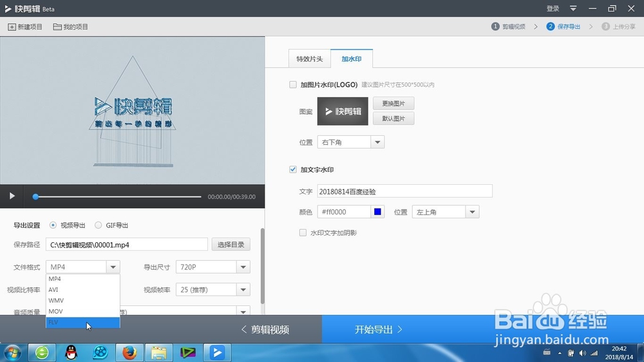Click 选择目录 button
This screenshot has width=644, height=362.
pos(231,245)
